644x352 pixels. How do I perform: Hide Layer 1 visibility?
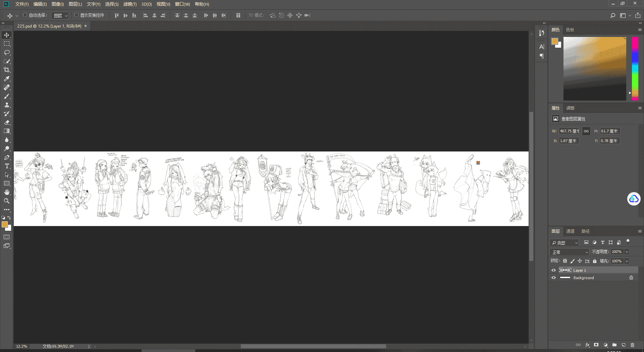pos(554,270)
